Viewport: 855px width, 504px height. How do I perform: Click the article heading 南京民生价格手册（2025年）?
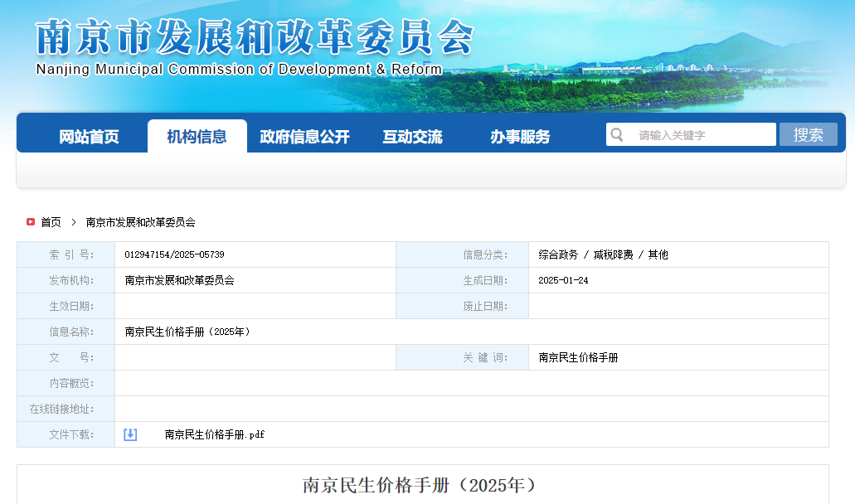click(x=420, y=485)
